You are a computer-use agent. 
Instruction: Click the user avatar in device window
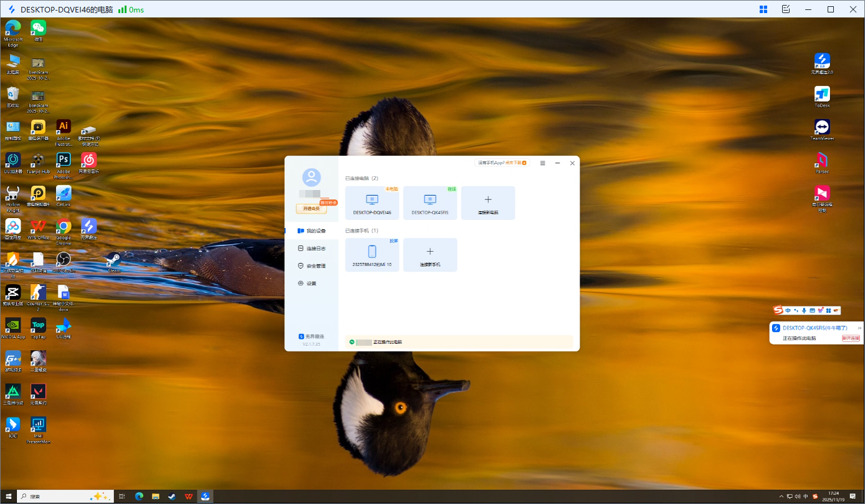pyautogui.click(x=311, y=177)
